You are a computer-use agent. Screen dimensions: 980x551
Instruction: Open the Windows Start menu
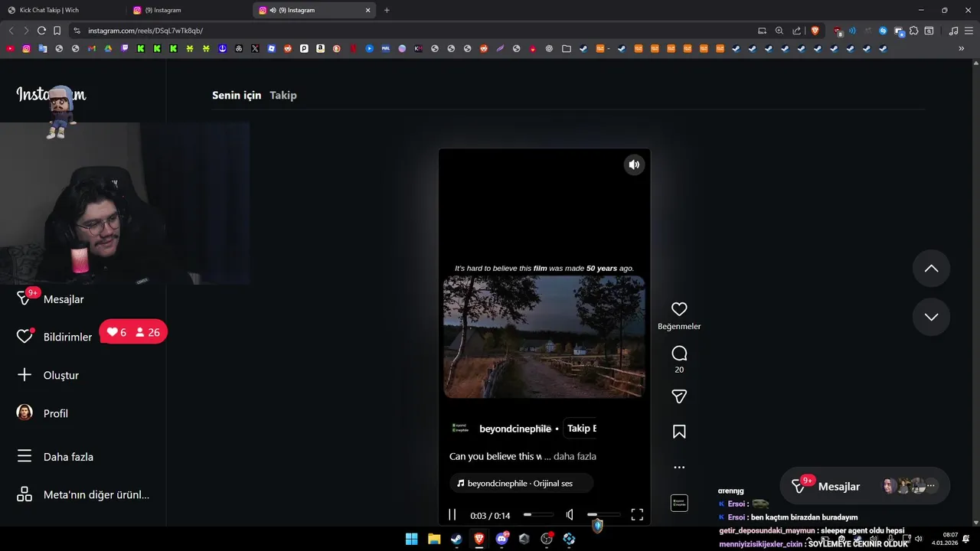pyautogui.click(x=411, y=539)
